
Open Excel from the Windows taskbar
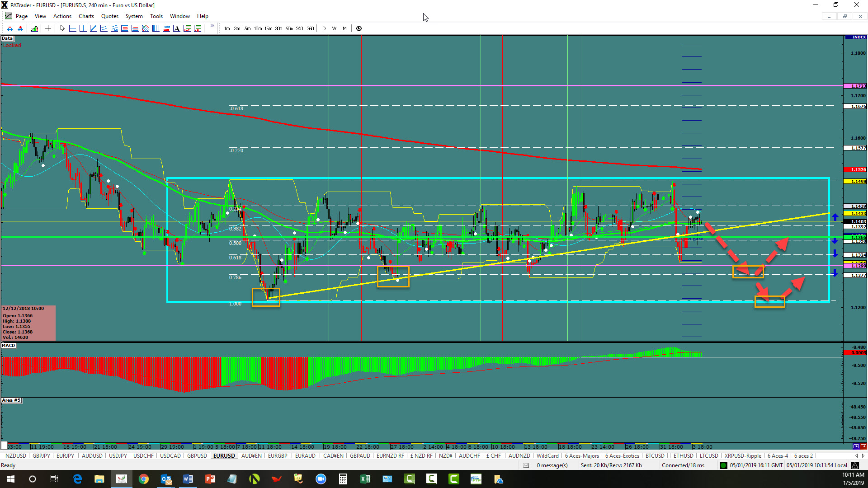click(365, 479)
